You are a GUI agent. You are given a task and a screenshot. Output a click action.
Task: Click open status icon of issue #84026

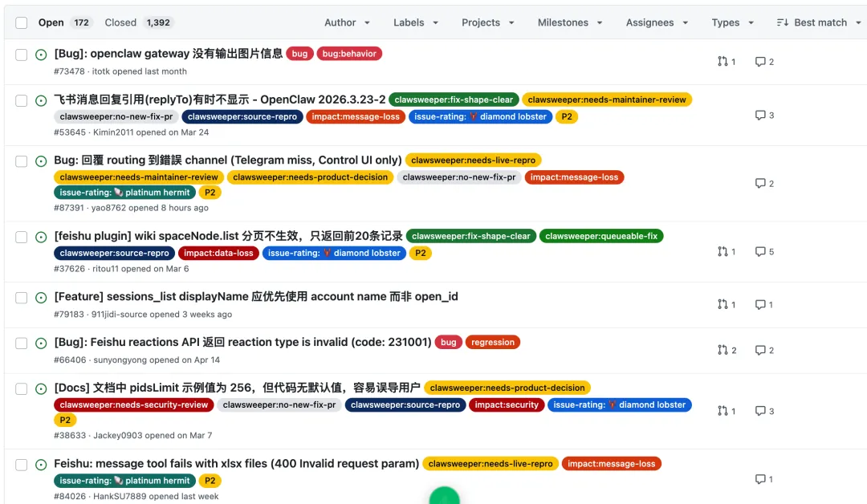41,465
